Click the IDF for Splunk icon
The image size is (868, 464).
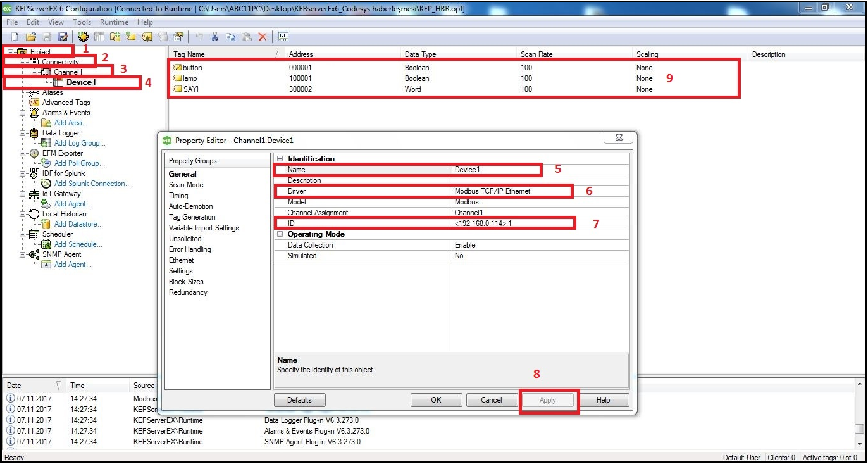[x=34, y=173]
